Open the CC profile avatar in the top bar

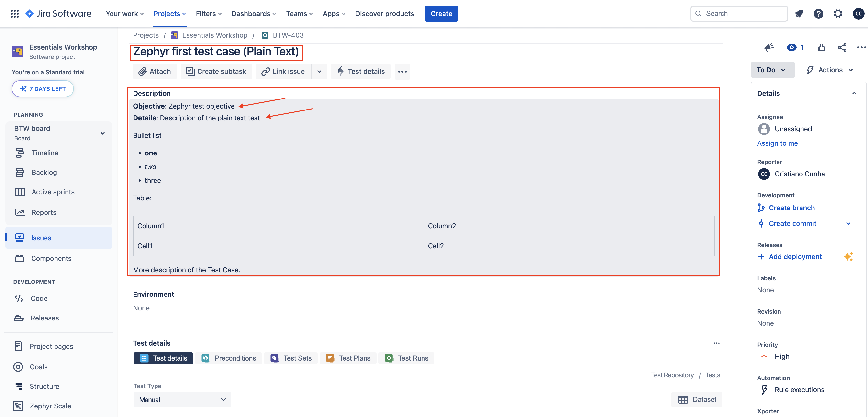click(858, 13)
